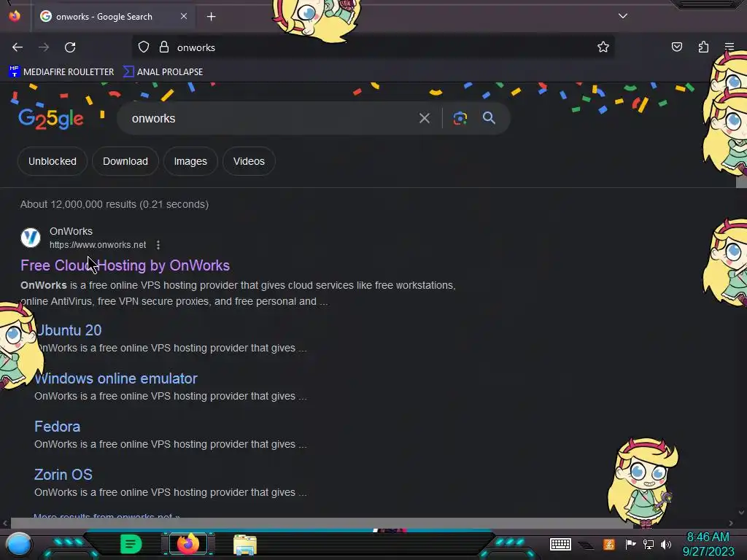This screenshot has width=747, height=560.
Task: Open the Windows online emulator sitelink
Action: pyautogui.click(x=116, y=378)
